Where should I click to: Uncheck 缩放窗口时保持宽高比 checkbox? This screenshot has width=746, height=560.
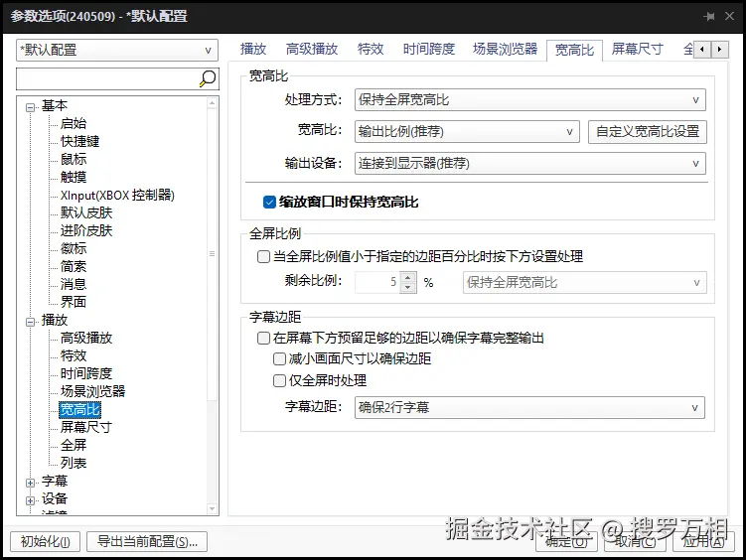(x=269, y=202)
